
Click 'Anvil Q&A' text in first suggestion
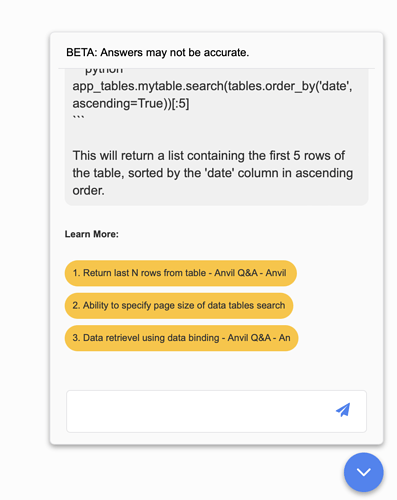tap(236, 273)
